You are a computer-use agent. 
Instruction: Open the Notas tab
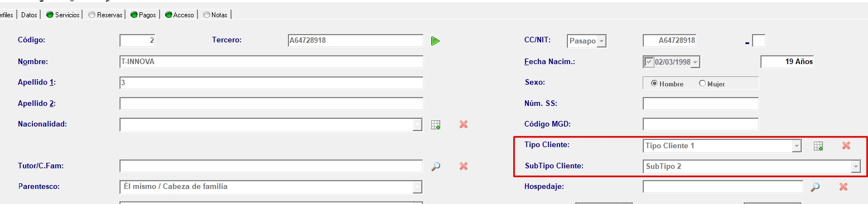[x=215, y=15]
